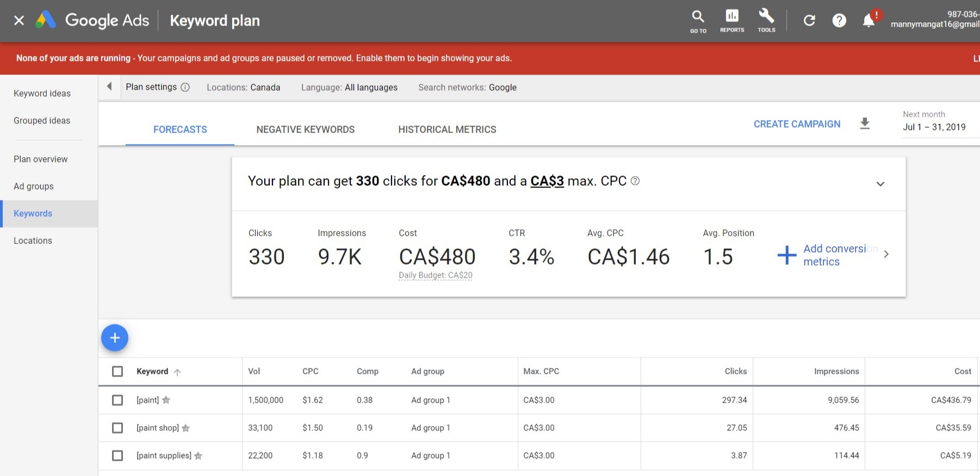
Task: Open Grouped ideas in sidebar
Action: tap(42, 121)
